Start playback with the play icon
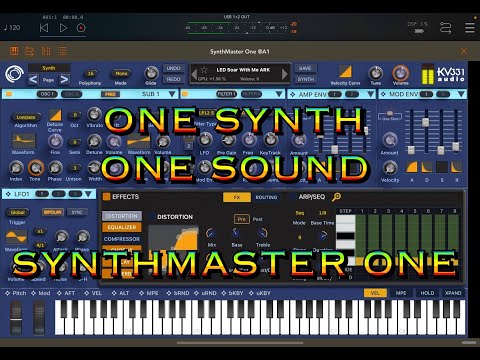This screenshot has height=360, width=480. (63, 28)
